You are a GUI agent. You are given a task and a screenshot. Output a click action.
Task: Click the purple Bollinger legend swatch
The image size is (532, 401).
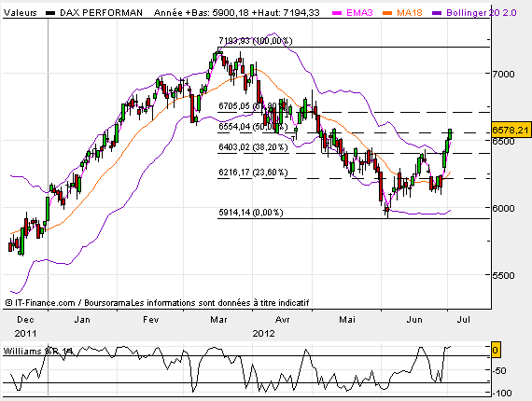(437, 13)
